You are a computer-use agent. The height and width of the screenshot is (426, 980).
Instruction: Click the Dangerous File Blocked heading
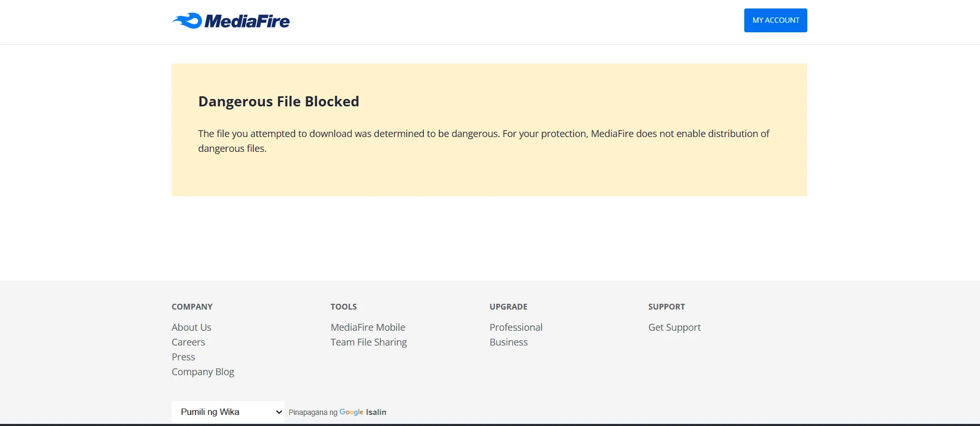(279, 101)
